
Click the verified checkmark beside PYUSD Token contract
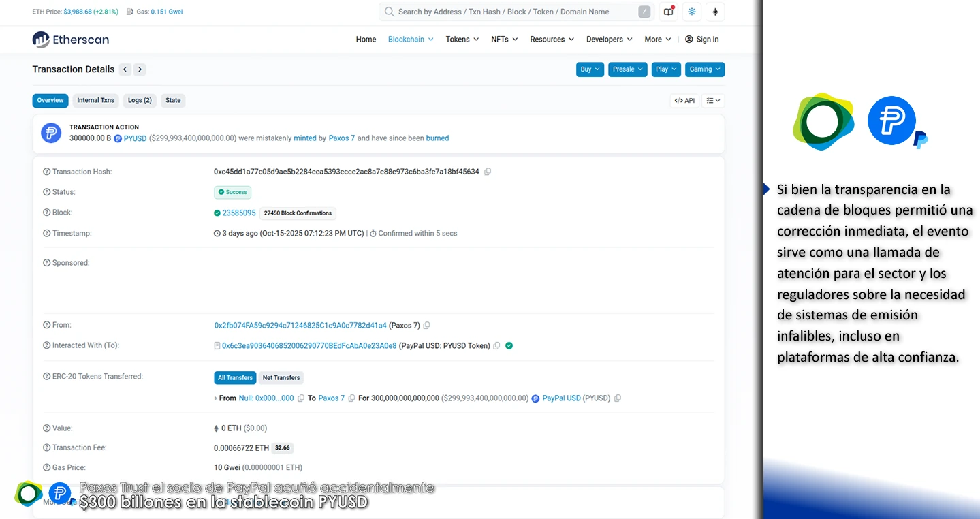508,345
